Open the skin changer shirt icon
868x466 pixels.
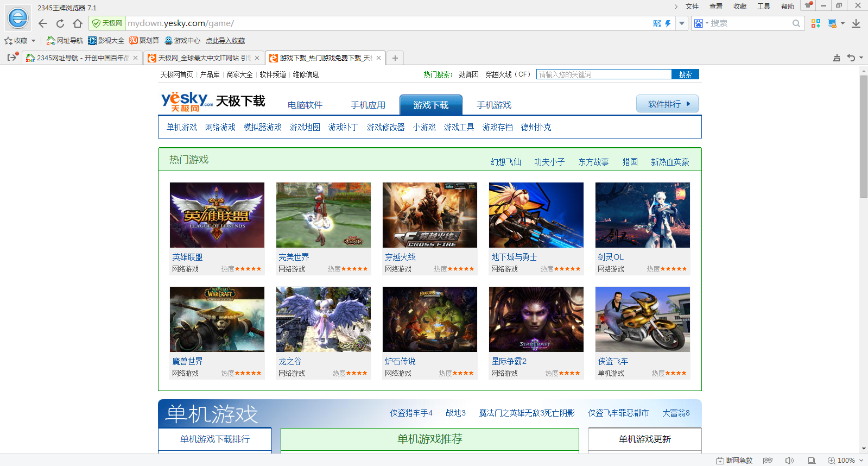[x=808, y=5]
